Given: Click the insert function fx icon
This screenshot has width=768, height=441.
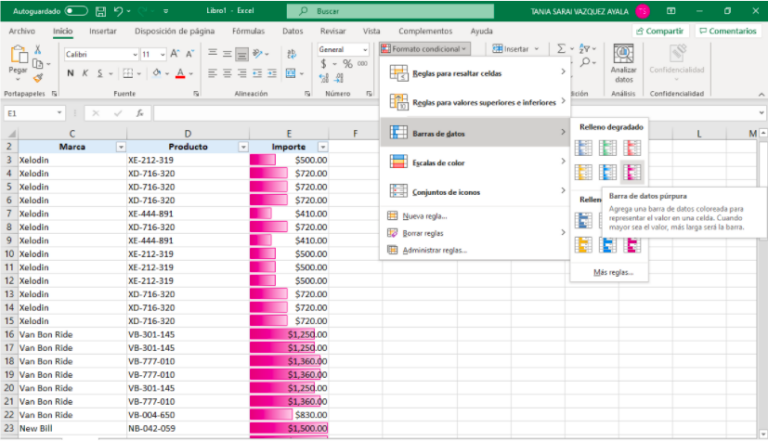Looking at the screenshot, I should point(140,113).
